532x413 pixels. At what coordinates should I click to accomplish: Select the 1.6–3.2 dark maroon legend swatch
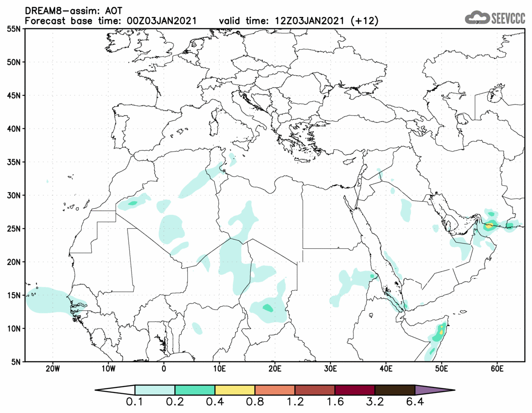point(355,390)
